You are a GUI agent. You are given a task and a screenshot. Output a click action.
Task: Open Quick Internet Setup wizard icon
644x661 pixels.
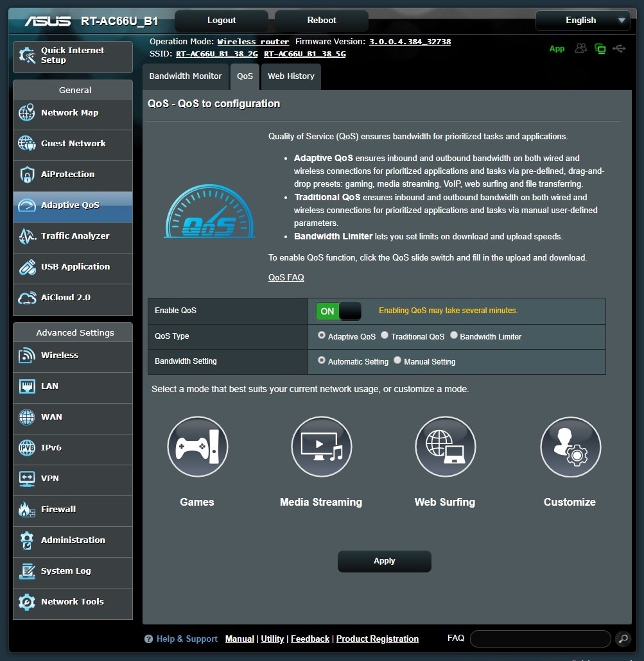[x=27, y=55]
